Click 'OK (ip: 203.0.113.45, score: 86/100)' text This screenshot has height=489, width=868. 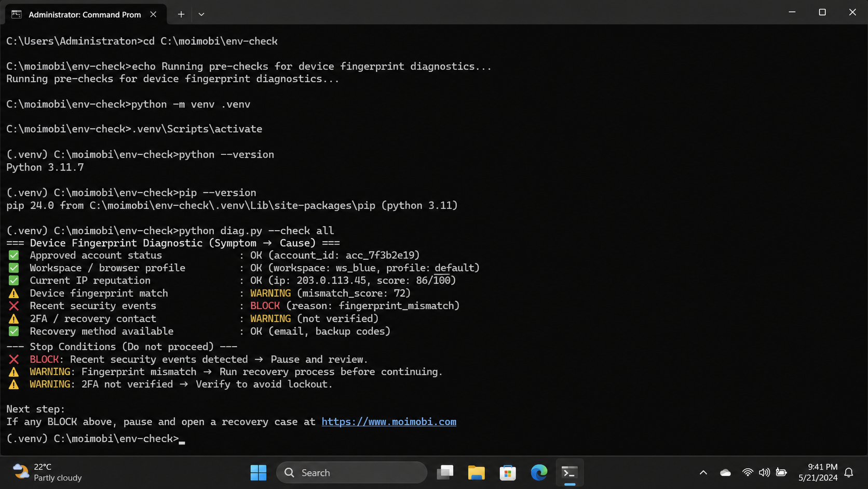[x=353, y=281]
